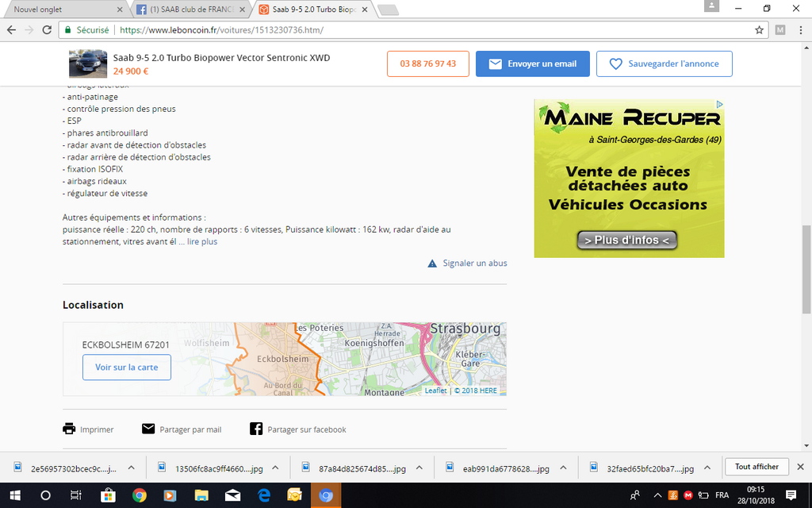Screen dimensions: 812x508
Task: Open Microsoft Store from the taskbar
Action: [x=108, y=495]
